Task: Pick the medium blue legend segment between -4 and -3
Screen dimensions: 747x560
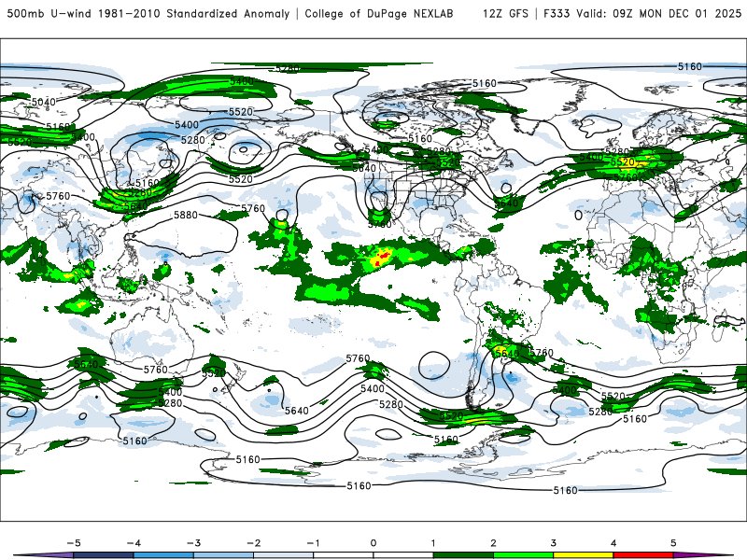Action: pos(163,555)
